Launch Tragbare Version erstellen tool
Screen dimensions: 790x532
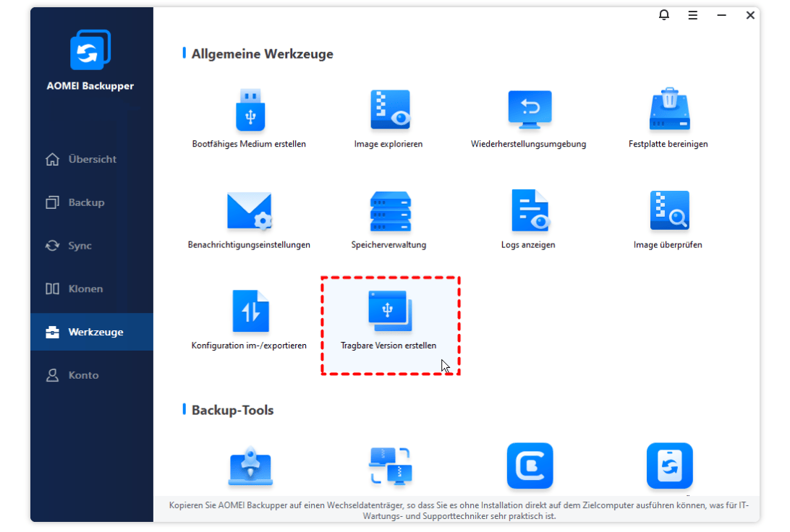tap(389, 312)
